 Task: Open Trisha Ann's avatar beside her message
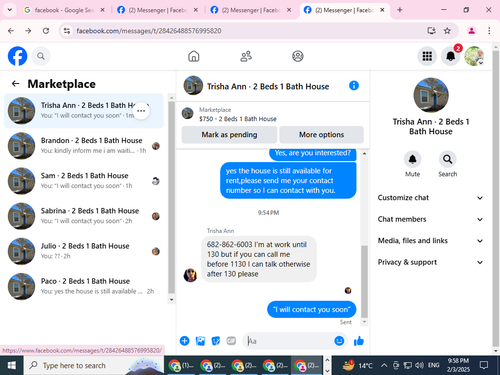click(190, 275)
